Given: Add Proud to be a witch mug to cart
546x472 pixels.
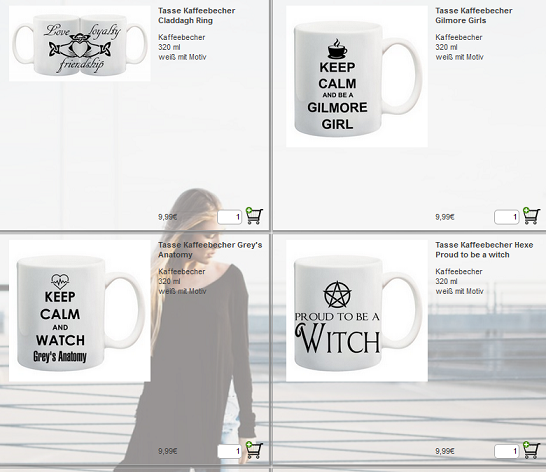Looking at the screenshot, I should pos(531,450).
